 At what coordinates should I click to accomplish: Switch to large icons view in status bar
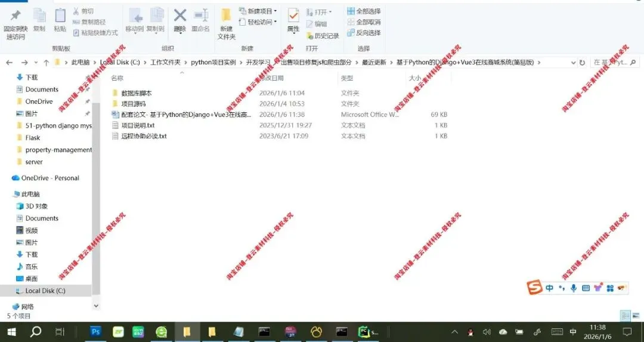(x=636, y=316)
